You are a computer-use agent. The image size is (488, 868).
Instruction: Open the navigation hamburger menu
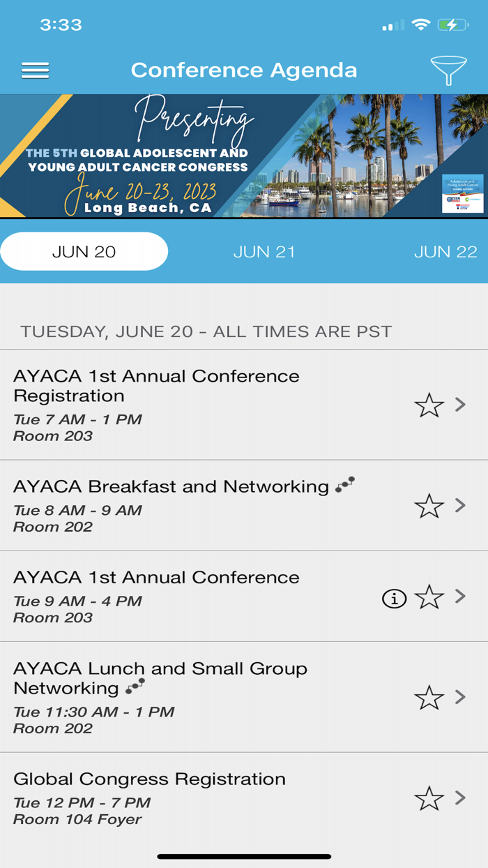(x=35, y=70)
